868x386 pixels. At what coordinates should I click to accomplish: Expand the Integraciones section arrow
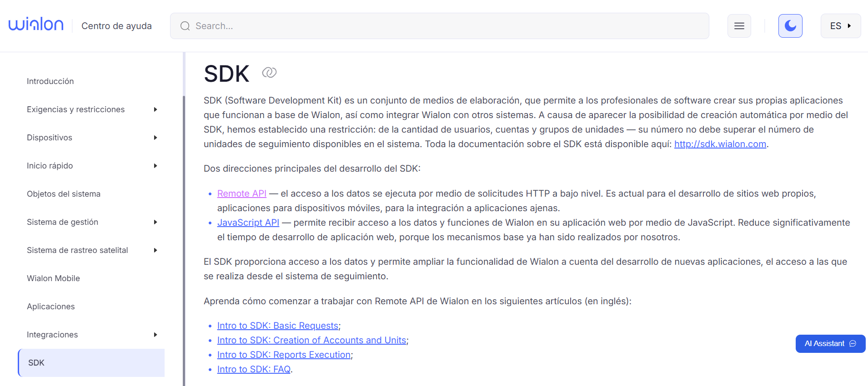click(x=155, y=335)
